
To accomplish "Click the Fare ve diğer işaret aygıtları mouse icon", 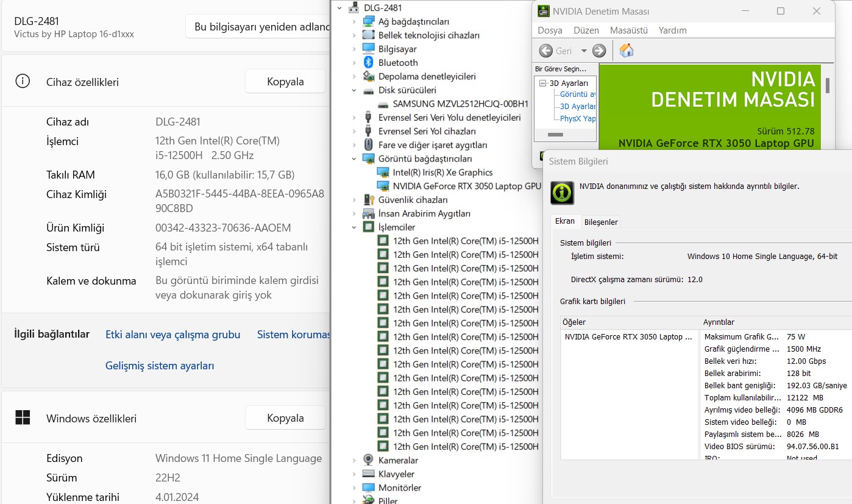I will coord(368,145).
